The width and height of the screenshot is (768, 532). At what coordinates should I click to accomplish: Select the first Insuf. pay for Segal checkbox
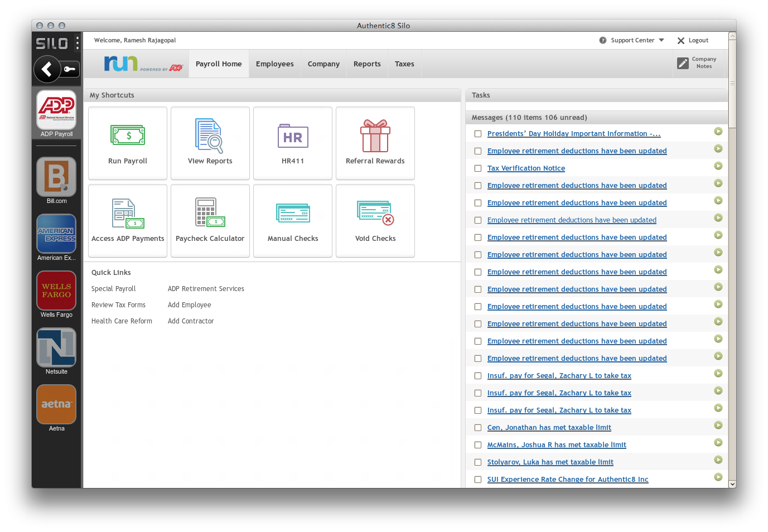click(x=478, y=376)
